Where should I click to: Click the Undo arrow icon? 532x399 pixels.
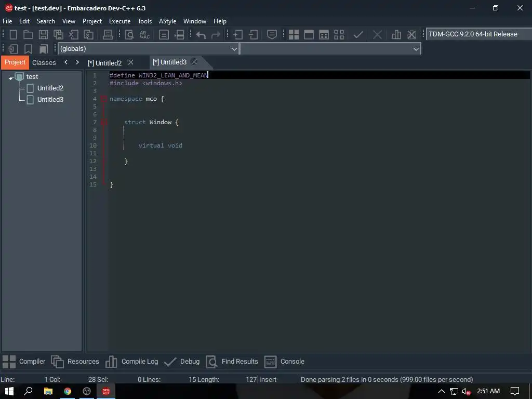click(201, 35)
